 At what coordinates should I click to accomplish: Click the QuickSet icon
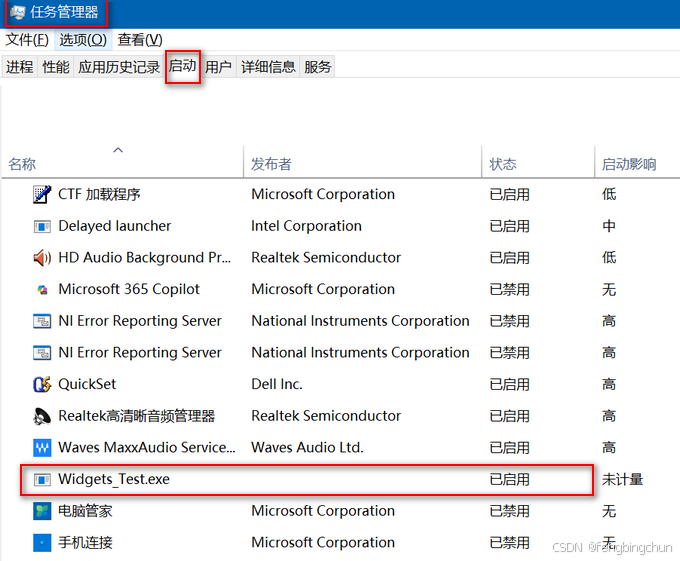tap(42, 385)
